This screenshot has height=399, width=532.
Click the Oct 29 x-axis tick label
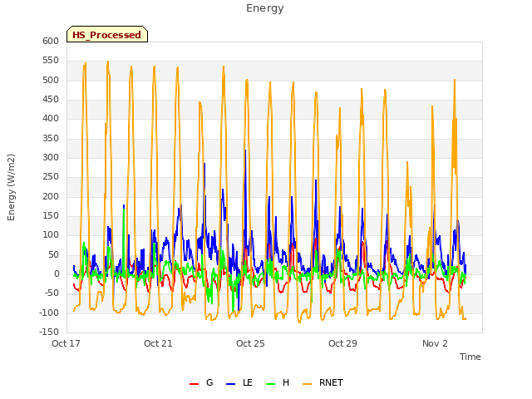tap(342, 343)
